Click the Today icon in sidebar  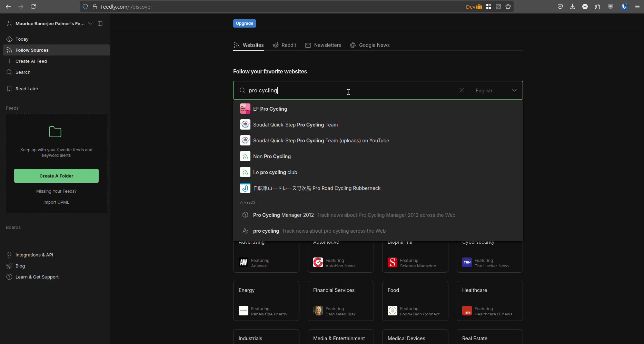9,39
